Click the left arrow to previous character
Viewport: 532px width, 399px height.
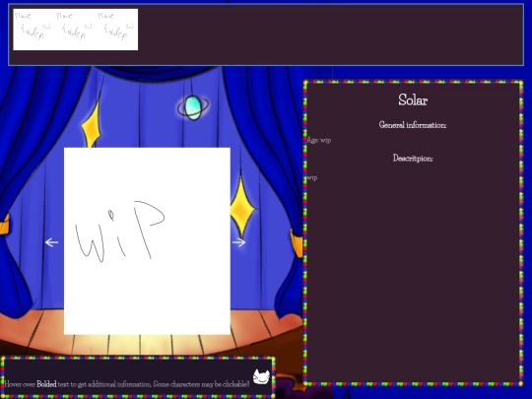point(51,242)
